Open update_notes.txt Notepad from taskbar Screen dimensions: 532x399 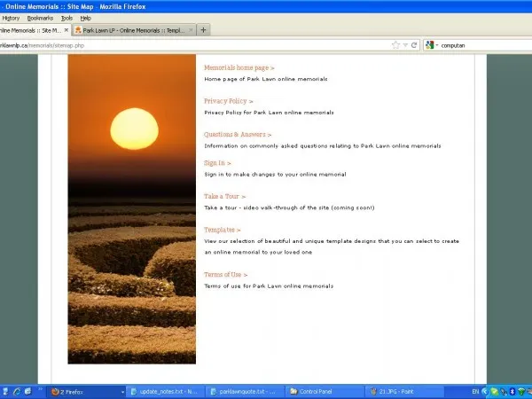click(x=164, y=391)
